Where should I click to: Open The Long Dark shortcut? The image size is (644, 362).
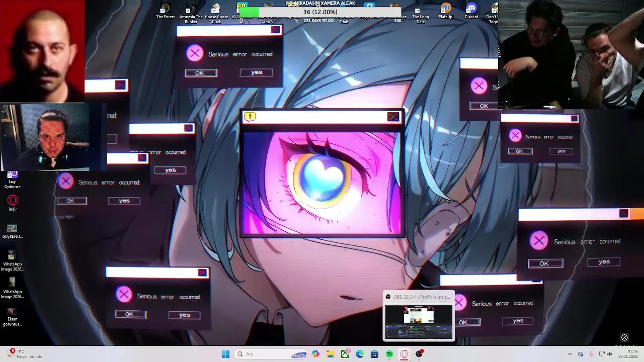coord(420,14)
